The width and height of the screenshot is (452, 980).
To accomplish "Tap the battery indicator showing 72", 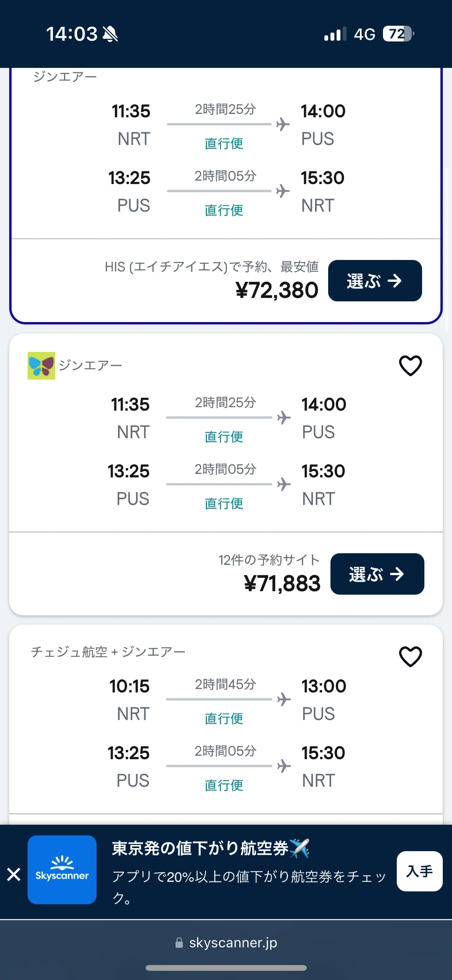I will 398,34.
